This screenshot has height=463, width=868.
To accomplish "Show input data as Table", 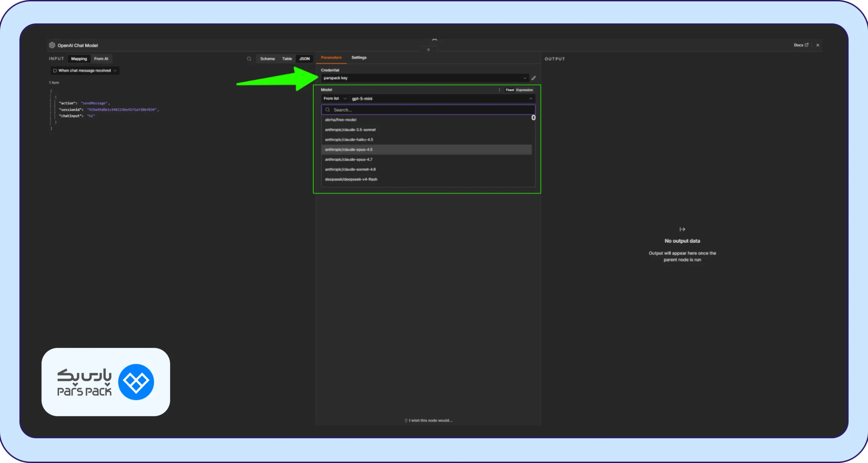I will pyautogui.click(x=287, y=59).
